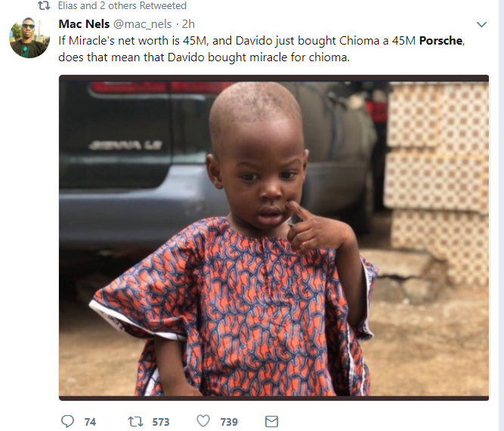Click the word "Retweeted" above the tweet

163,6
